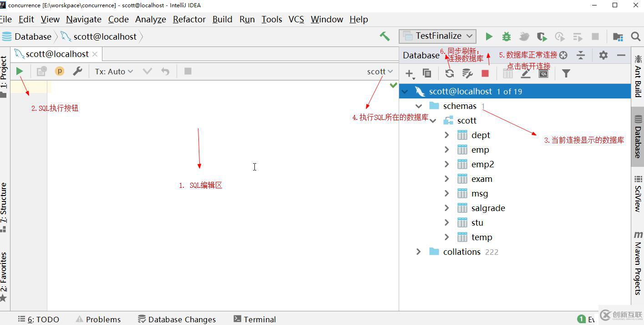This screenshot has height=325, width=644.
Task: Expand stu table node
Action: pyautogui.click(x=447, y=223)
